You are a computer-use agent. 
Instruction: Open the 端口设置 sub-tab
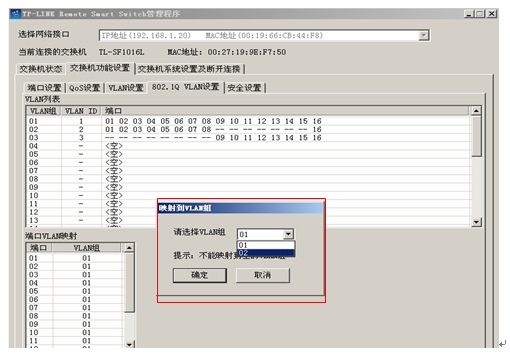tap(44, 88)
